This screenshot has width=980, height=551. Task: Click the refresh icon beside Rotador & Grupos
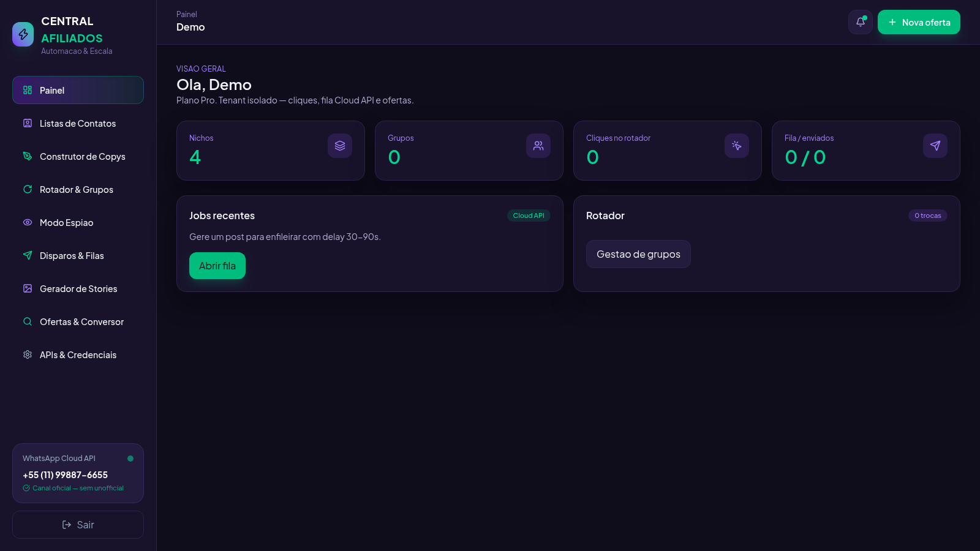coord(28,189)
